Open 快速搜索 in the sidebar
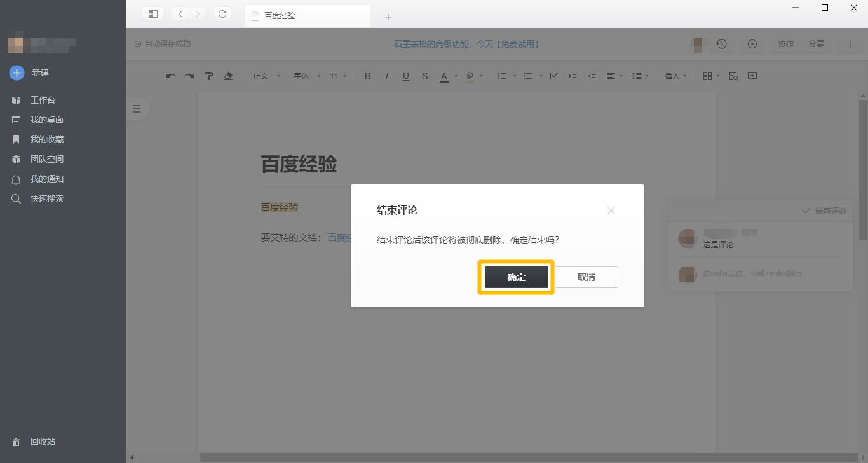This screenshot has height=463, width=868. (38, 198)
